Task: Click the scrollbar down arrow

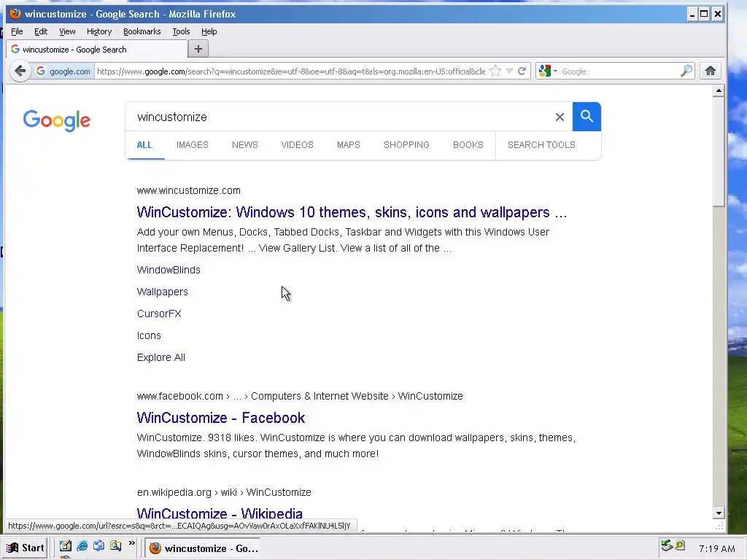Action: [719, 513]
